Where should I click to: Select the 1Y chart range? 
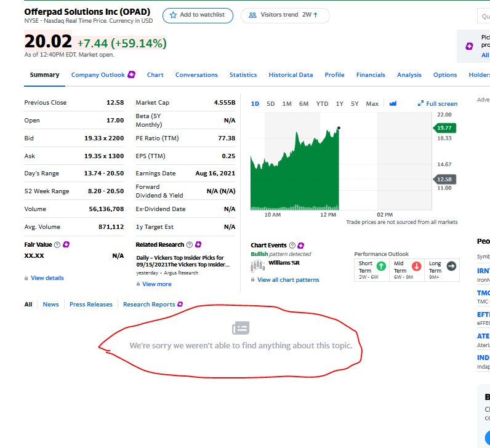click(x=340, y=104)
